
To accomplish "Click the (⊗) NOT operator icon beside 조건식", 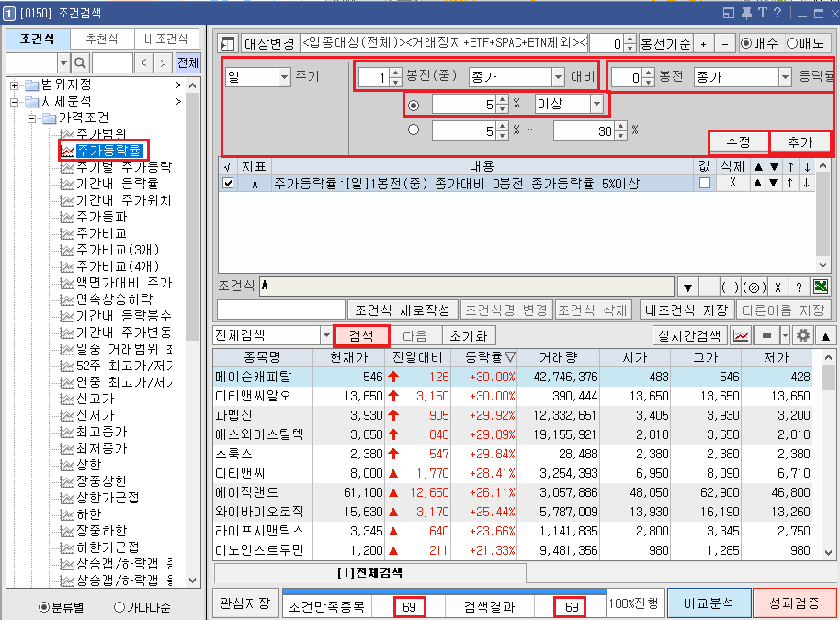I will pos(756,287).
